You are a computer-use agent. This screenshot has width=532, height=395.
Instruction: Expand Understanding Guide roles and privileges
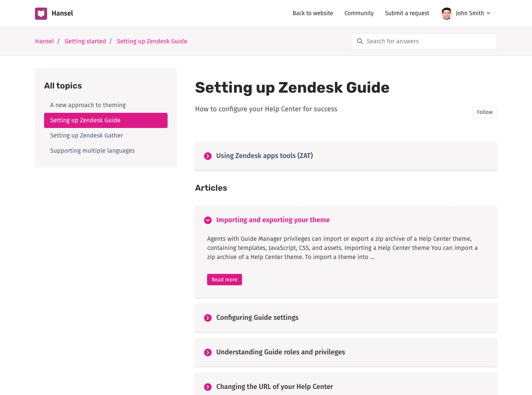208,352
